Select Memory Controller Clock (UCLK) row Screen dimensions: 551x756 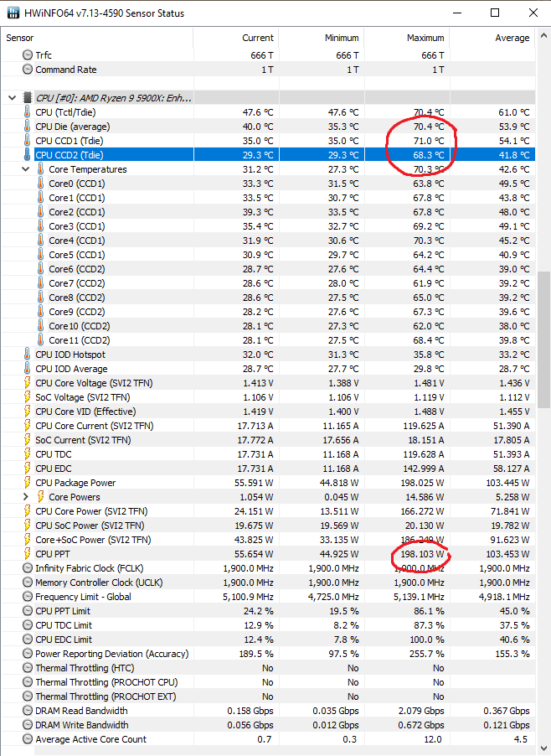click(268, 583)
